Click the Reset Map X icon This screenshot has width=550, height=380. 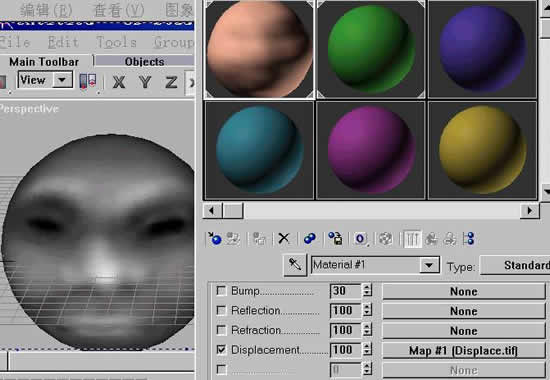pyautogui.click(x=284, y=239)
